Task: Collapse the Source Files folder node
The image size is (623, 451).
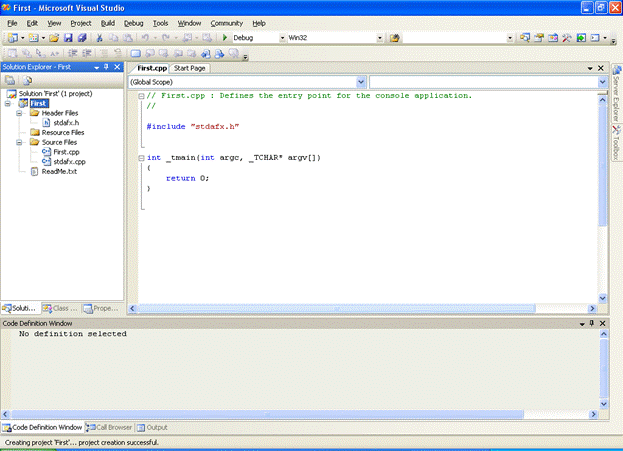Action: [x=20, y=142]
